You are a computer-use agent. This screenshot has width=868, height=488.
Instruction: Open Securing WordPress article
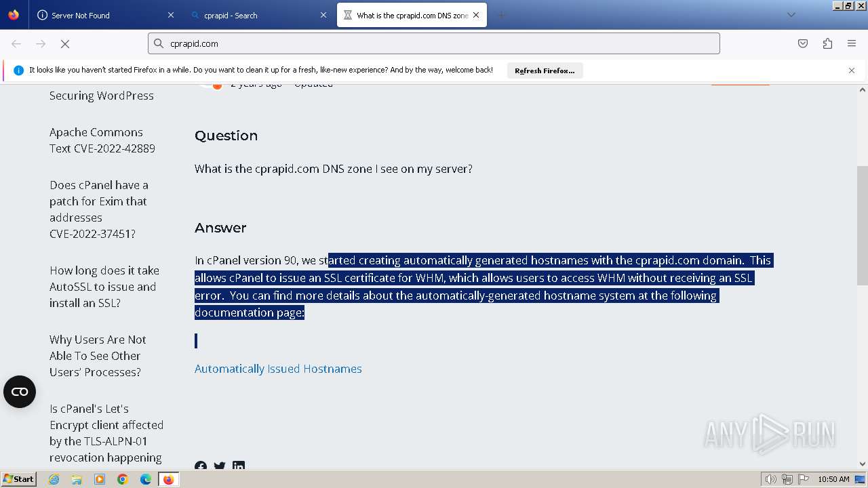point(102,96)
